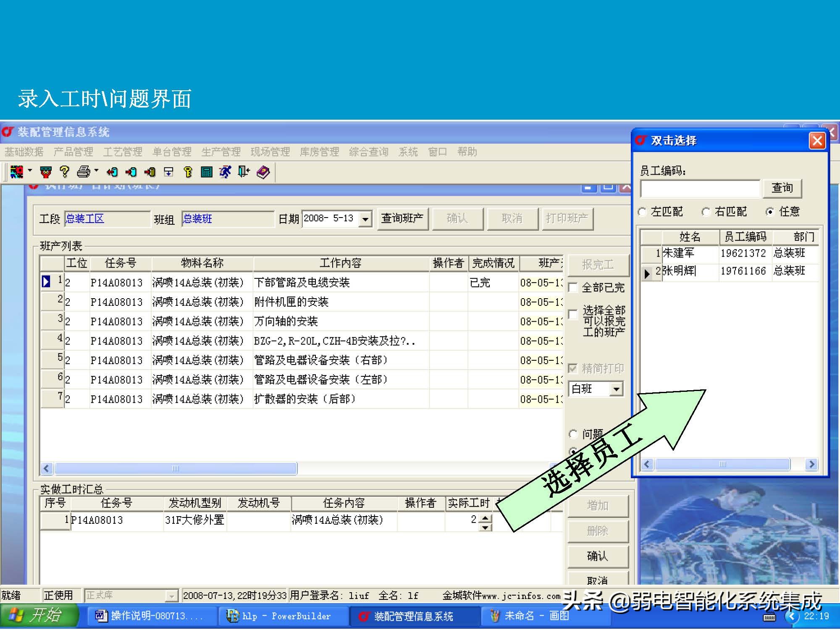Click the 删除 button
840x630 pixels.
598,531
